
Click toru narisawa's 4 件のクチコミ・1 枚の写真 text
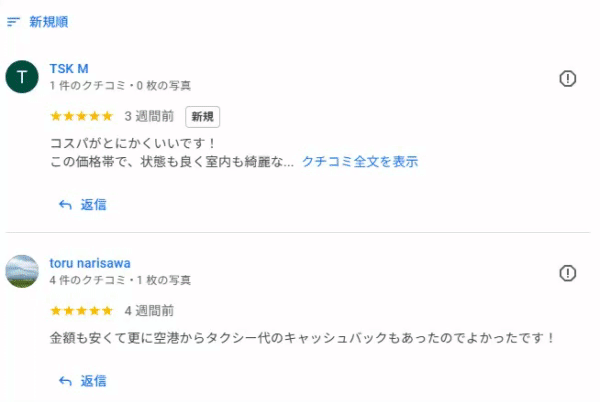tap(120, 280)
